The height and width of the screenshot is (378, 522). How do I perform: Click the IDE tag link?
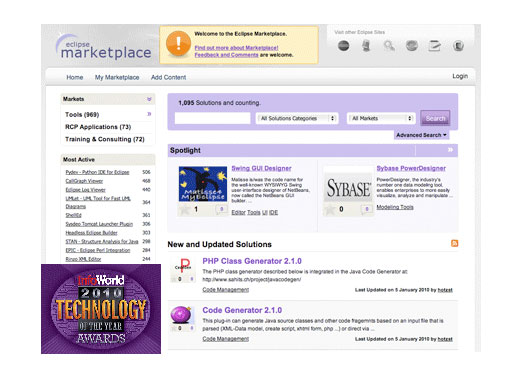point(273,212)
